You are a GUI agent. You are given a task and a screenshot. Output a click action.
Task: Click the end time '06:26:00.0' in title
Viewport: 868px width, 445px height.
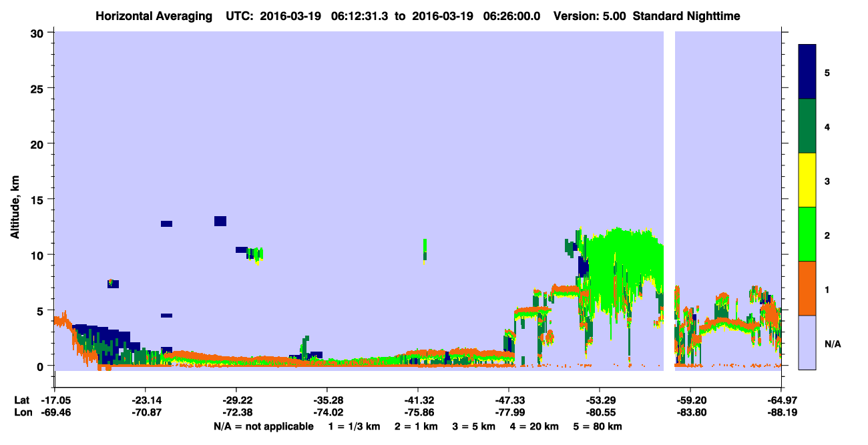pos(512,15)
